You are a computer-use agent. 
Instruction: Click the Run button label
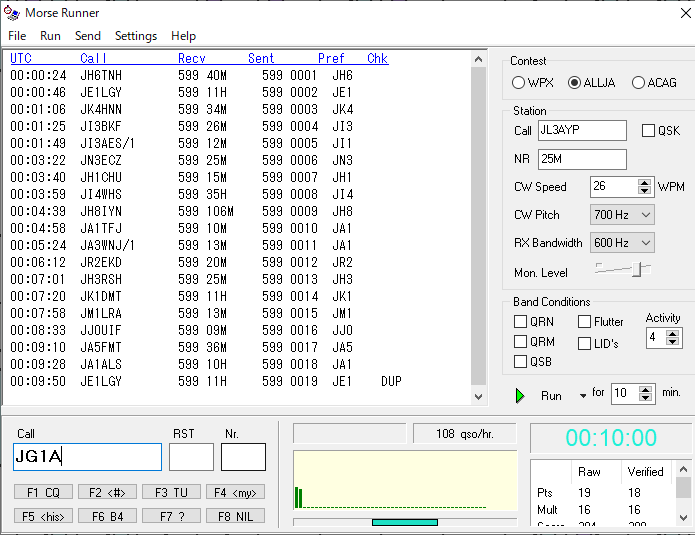551,396
